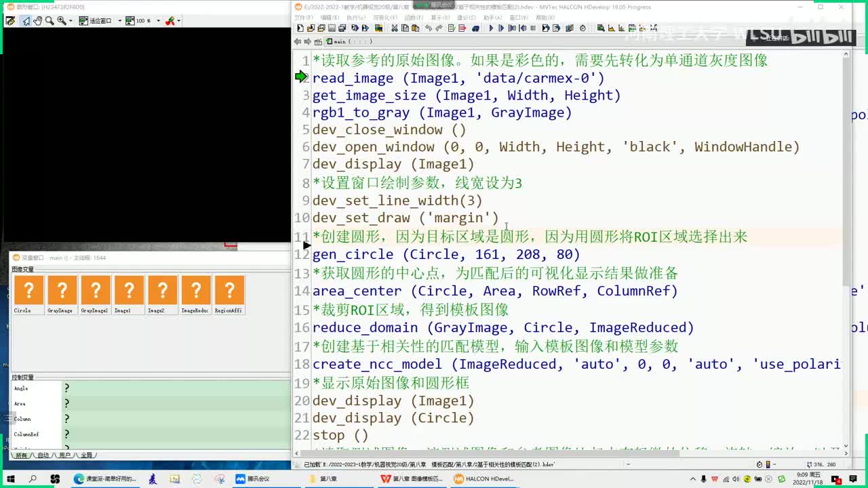Select the hand pan tool
868x488 pixels.
coord(38,21)
